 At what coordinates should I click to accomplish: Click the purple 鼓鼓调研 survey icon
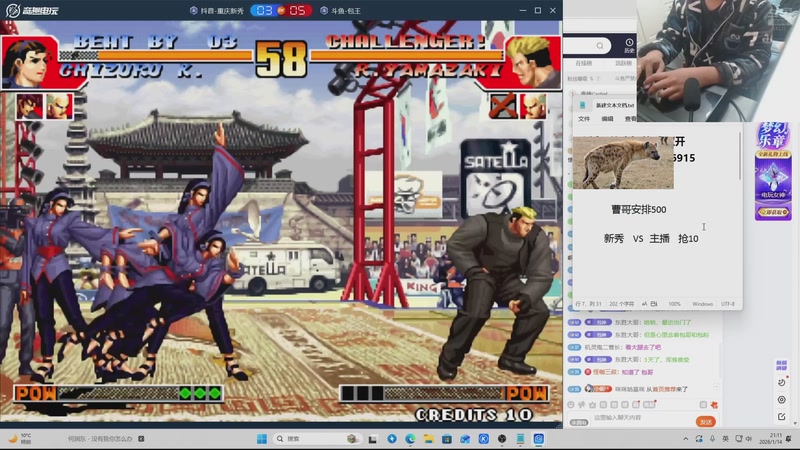tap(781, 365)
